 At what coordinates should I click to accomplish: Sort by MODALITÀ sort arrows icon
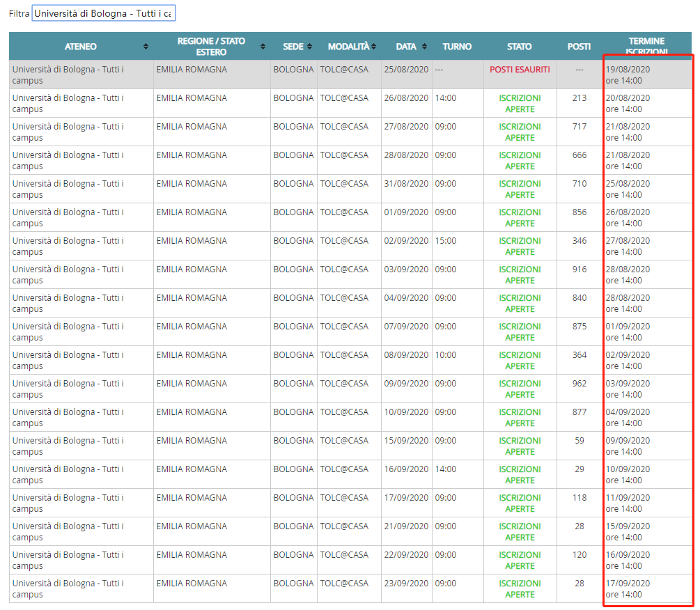coord(373,47)
